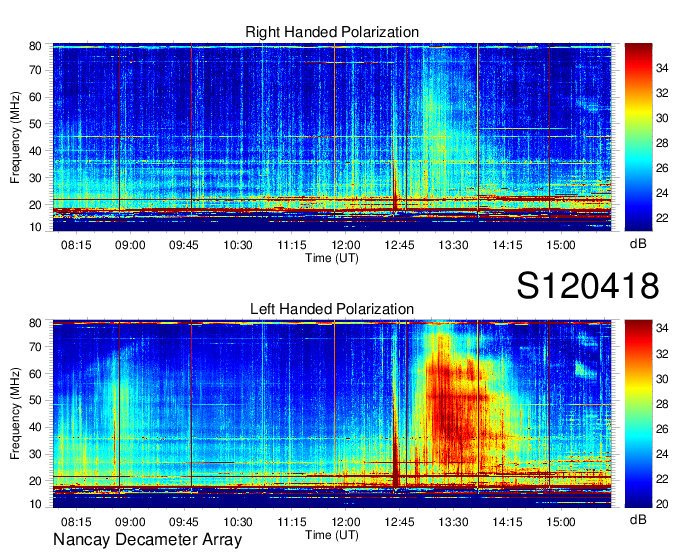This screenshot has width=680, height=552.
Task: Click 08:15 tick of the right-handed plot
Action: [76, 245]
